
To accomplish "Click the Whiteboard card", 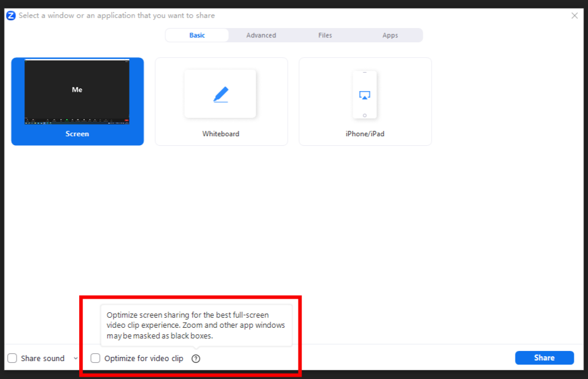I will (x=221, y=101).
